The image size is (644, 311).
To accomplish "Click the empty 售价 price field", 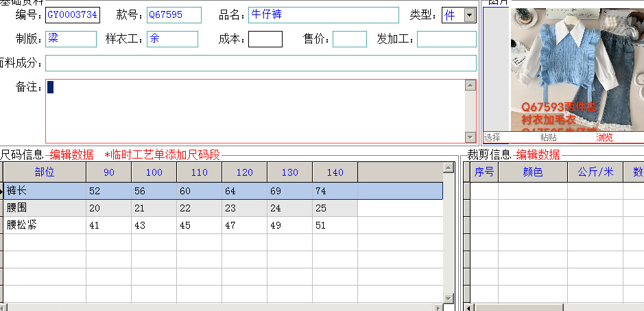I will pyautogui.click(x=350, y=39).
